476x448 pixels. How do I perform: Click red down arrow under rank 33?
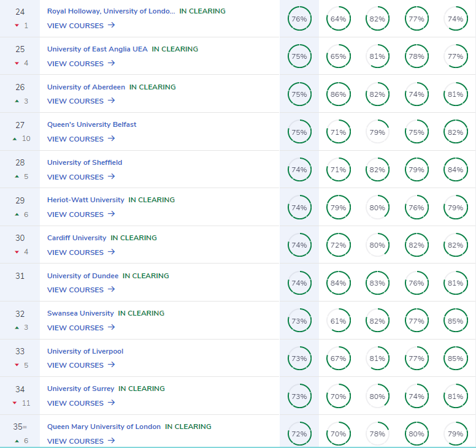click(x=17, y=365)
